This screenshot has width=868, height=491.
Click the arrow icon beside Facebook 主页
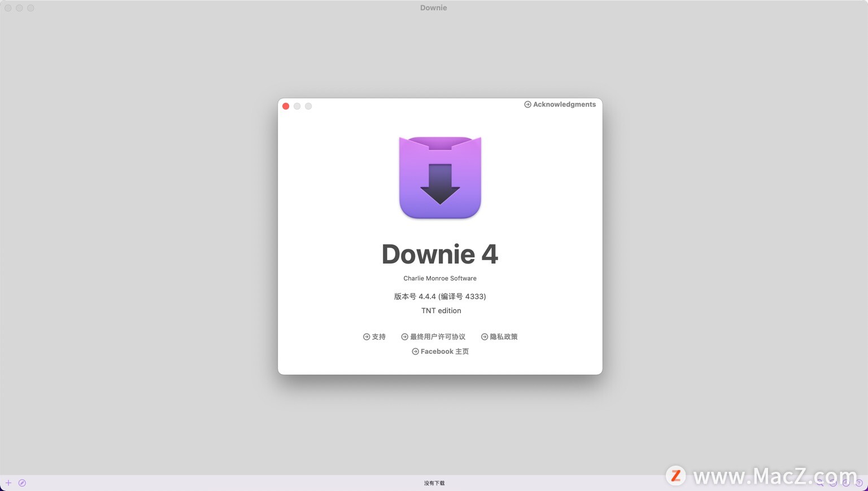click(x=415, y=352)
